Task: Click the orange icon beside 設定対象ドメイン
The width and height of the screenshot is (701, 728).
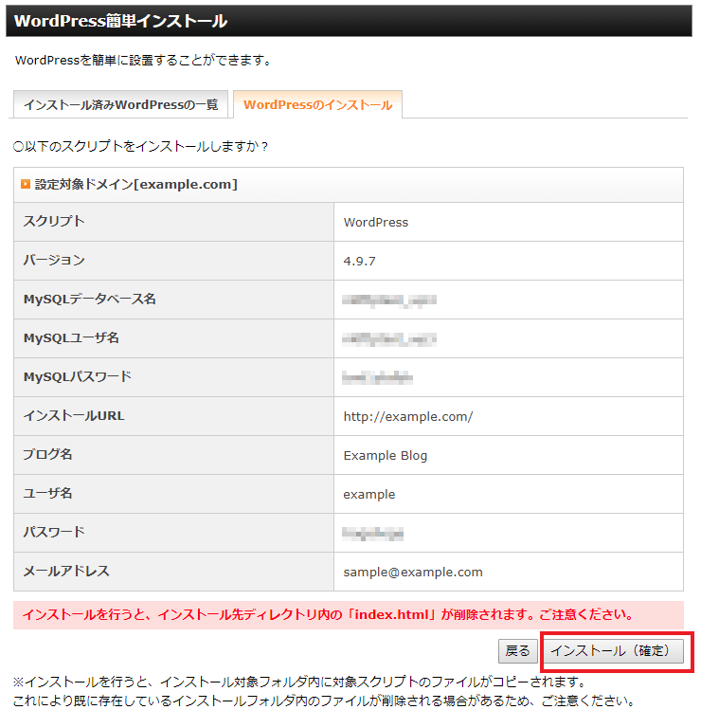Action: (26, 184)
